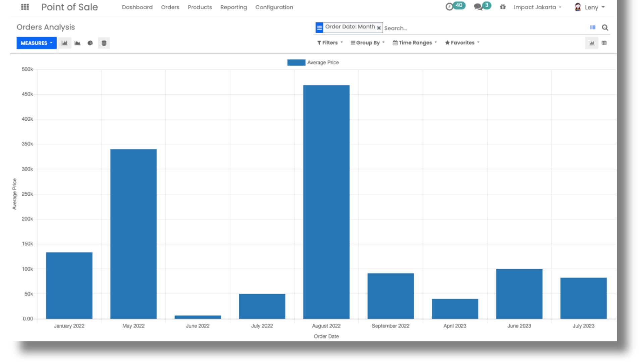Expand the Filters dropdown
Screen dimensions: 644x362
pyautogui.click(x=330, y=43)
